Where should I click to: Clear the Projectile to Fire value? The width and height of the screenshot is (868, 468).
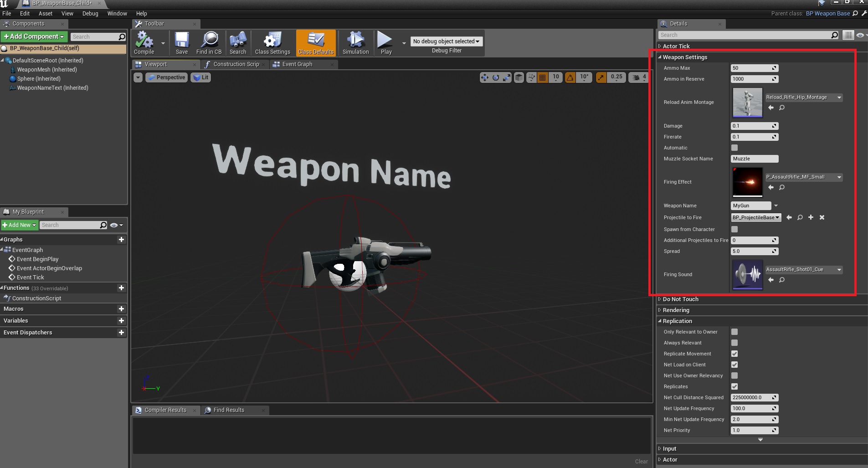(822, 218)
